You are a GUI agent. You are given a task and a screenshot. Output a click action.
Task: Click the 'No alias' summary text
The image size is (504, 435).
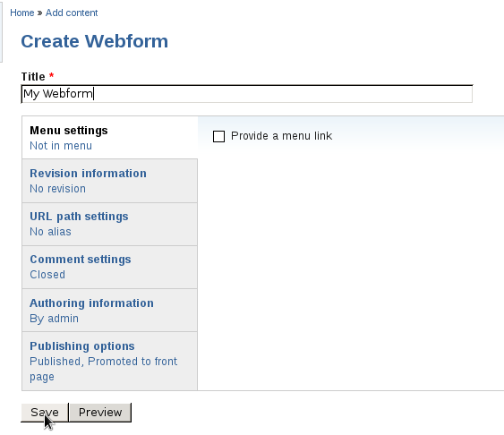[x=50, y=232]
